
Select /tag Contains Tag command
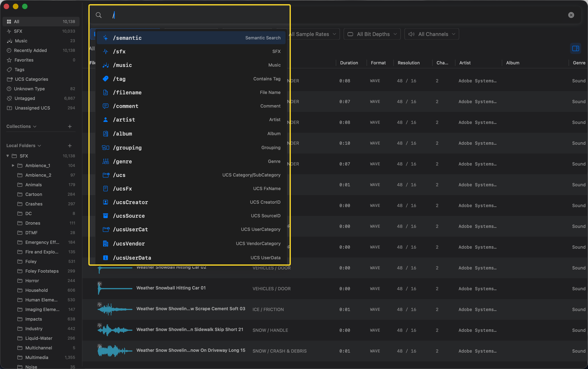(191, 79)
